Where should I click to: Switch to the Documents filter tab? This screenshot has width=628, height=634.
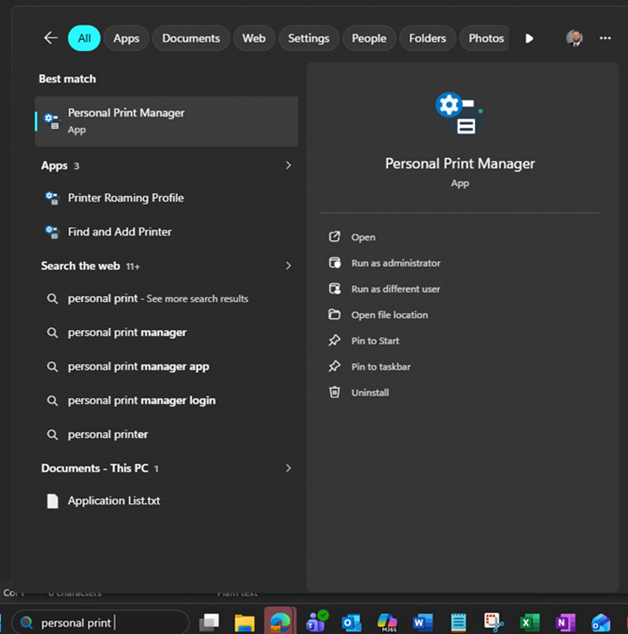pos(191,38)
